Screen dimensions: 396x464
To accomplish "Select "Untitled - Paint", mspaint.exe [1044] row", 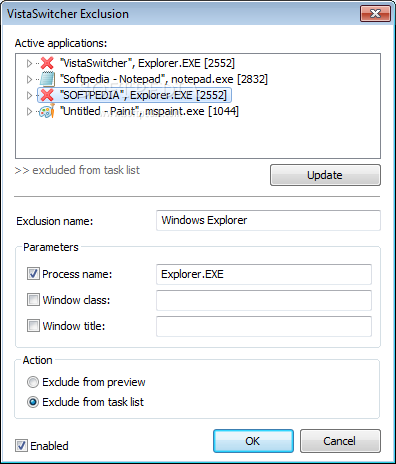I will pos(149,111).
